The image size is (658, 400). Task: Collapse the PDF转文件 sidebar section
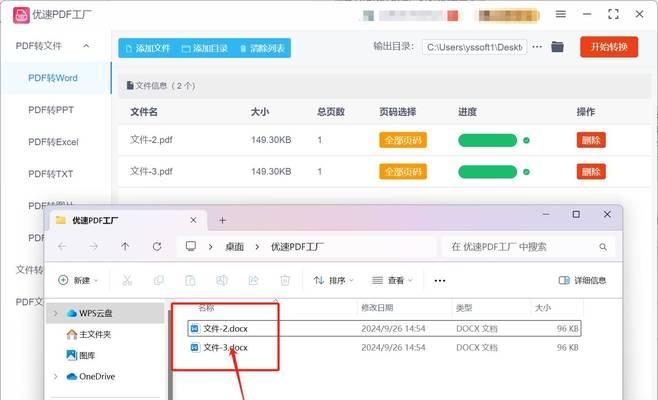(86, 46)
